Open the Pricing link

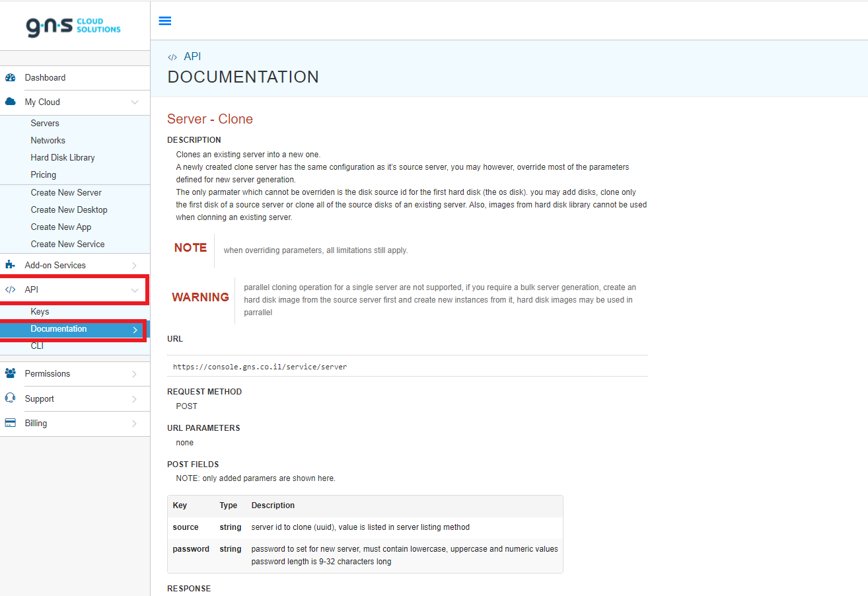[x=43, y=174]
